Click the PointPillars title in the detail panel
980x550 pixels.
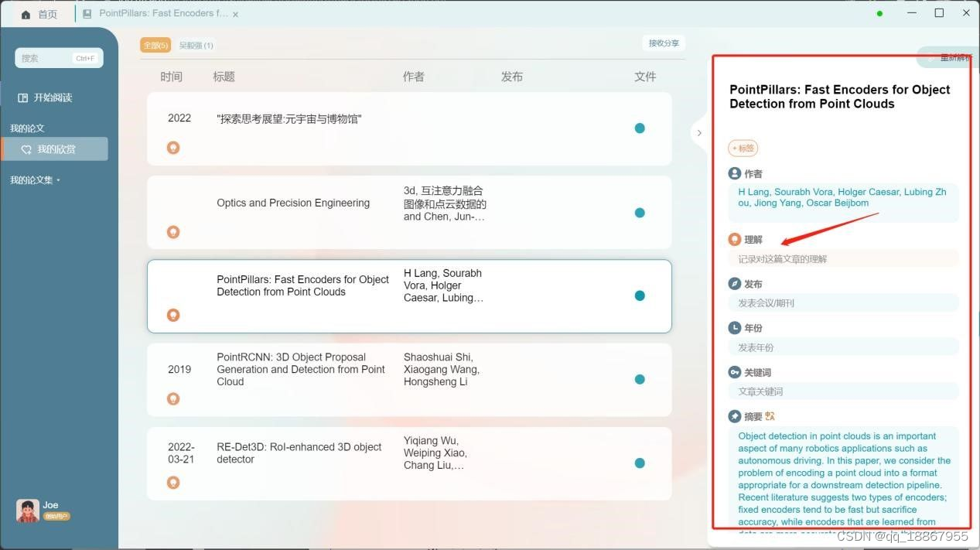coord(840,97)
